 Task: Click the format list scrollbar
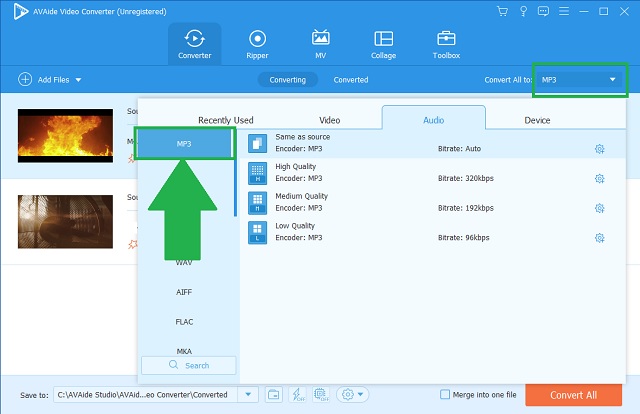(236, 173)
